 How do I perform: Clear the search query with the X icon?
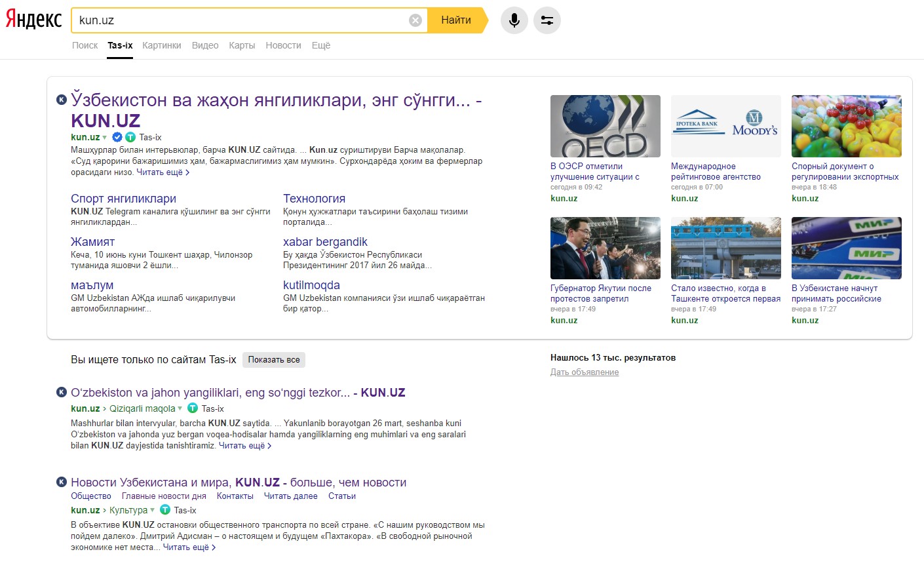415,20
